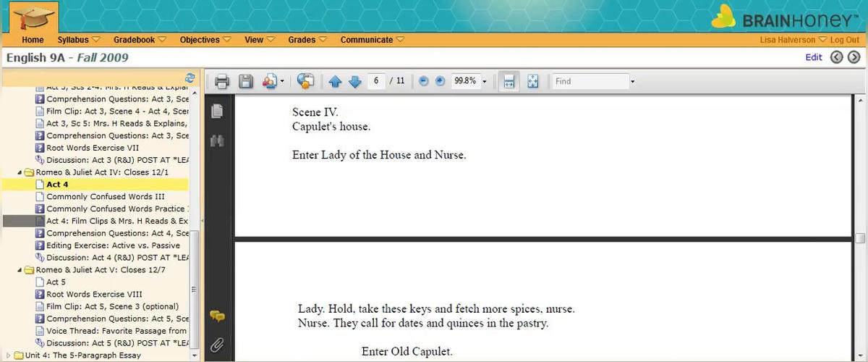
Task: Open the zoom percentage dropdown
Action: pyautogui.click(x=484, y=82)
